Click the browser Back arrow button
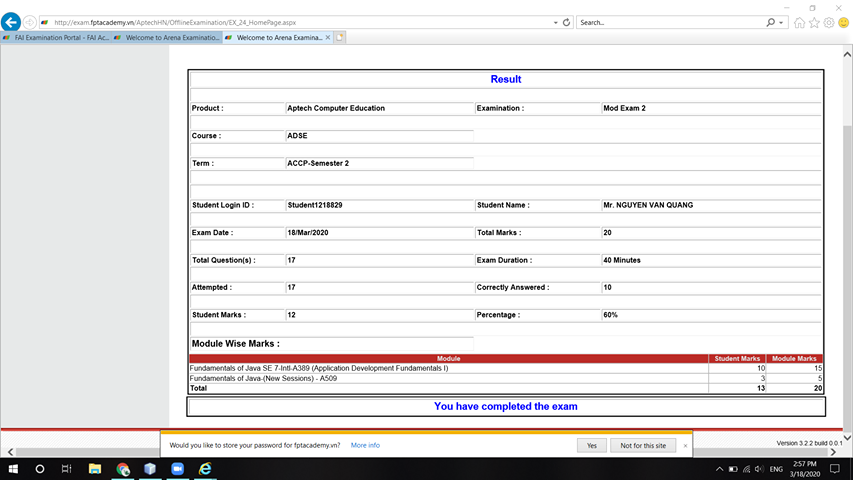 click(x=11, y=22)
